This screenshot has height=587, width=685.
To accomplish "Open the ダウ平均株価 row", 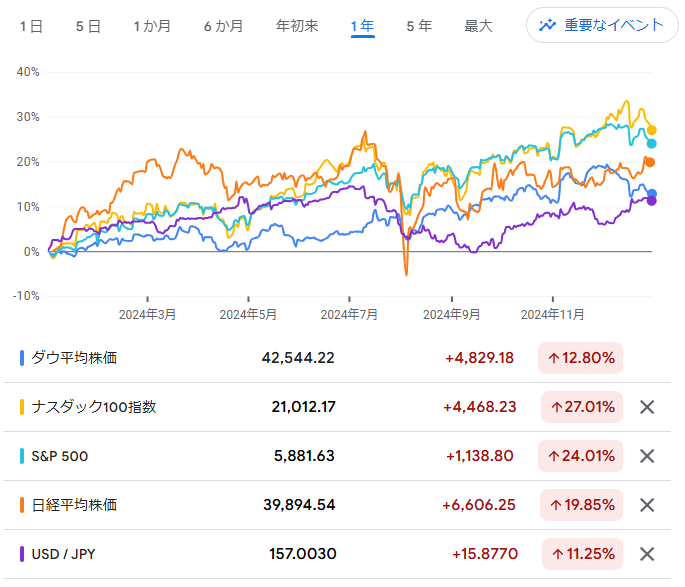I will [337, 358].
